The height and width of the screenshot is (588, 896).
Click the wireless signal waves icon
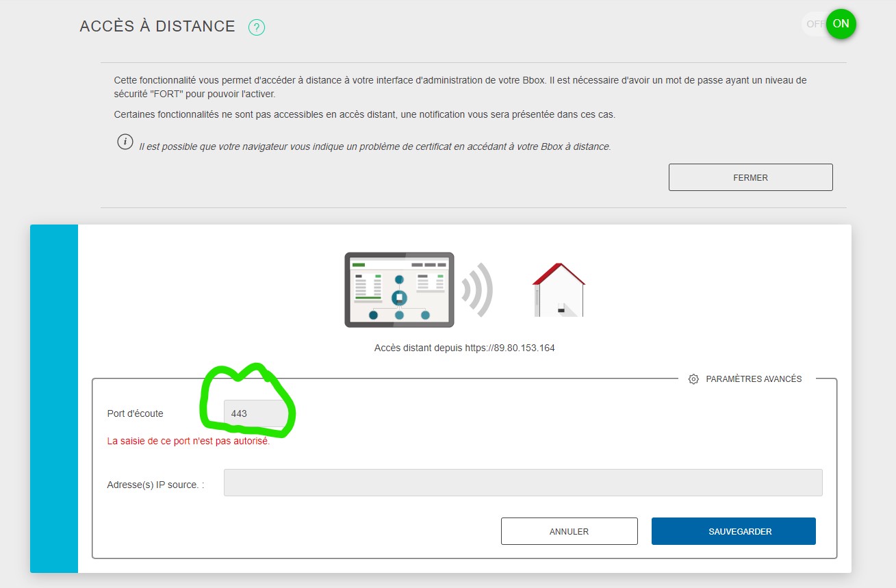[478, 290]
